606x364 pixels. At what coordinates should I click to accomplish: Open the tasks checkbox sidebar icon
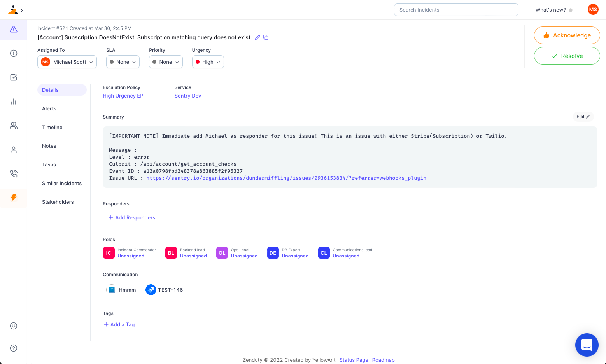click(14, 77)
